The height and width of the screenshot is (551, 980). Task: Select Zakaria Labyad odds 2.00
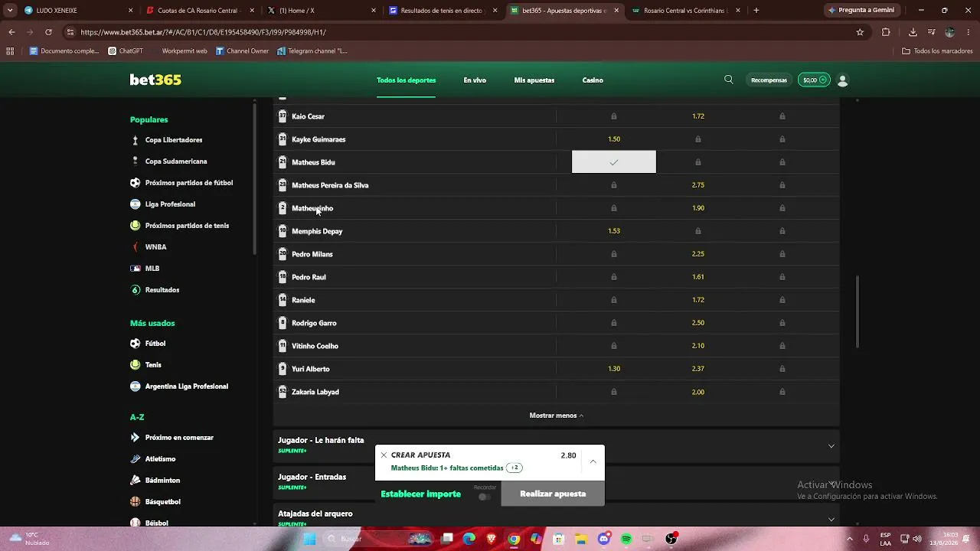click(x=698, y=392)
